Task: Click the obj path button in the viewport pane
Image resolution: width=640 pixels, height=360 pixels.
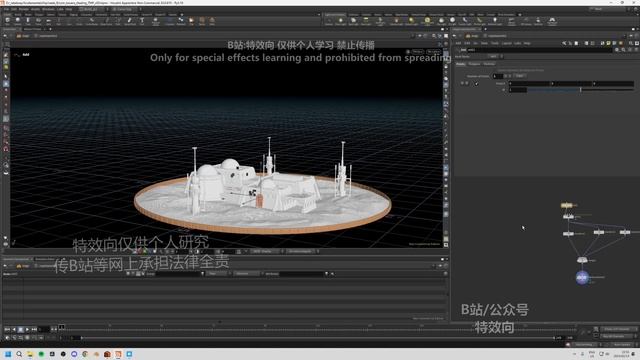Action: click(23, 36)
